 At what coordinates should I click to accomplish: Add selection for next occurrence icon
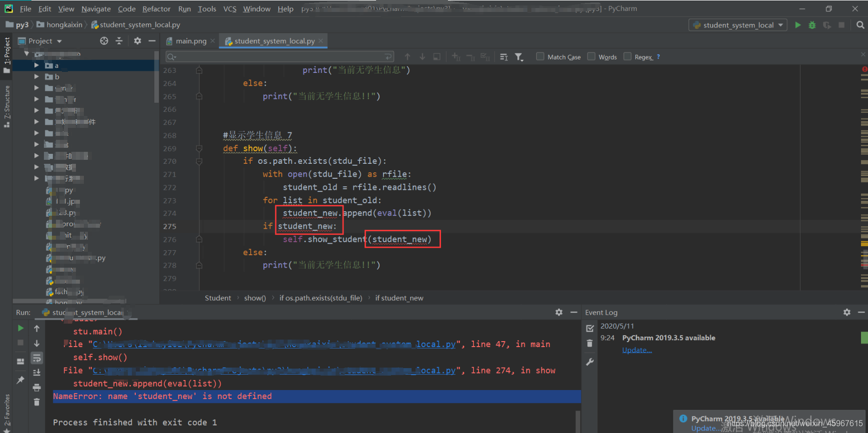click(456, 57)
